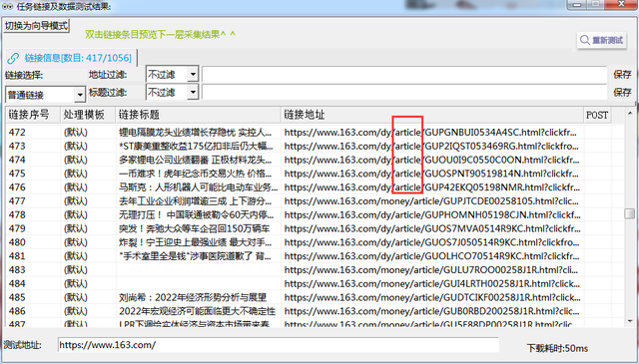The height and width of the screenshot is (364, 639).
Task: Click the magnifier icon on 重新测试
Action: [x=585, y=40]
